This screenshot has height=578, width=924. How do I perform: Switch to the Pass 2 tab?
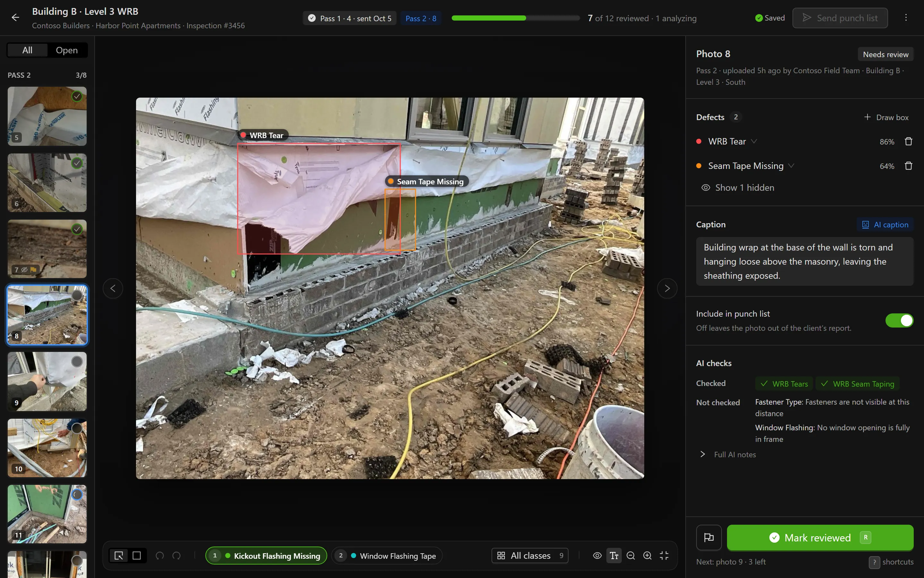(x=421, y=18)
